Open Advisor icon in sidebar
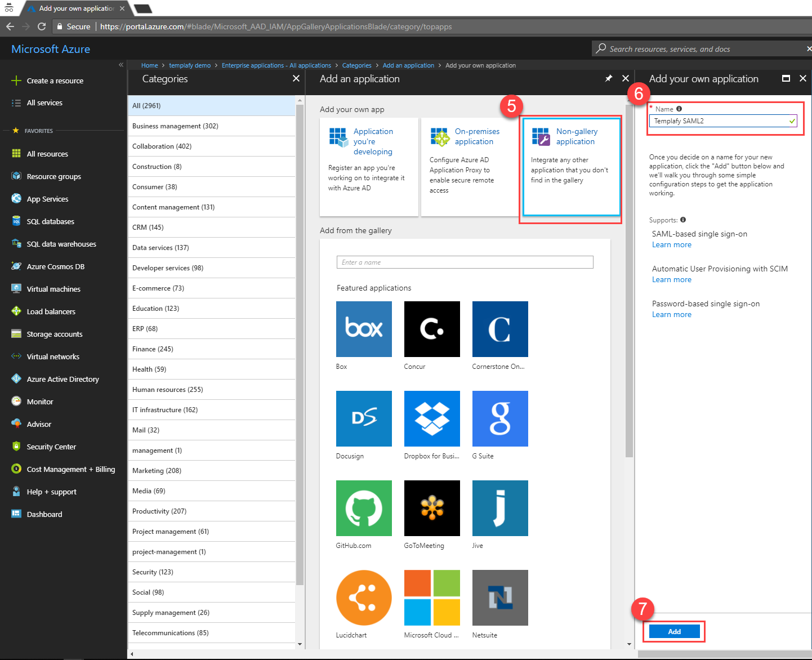Screen dimensions: 812x660 pyautogui.click(x=16, y=424)
